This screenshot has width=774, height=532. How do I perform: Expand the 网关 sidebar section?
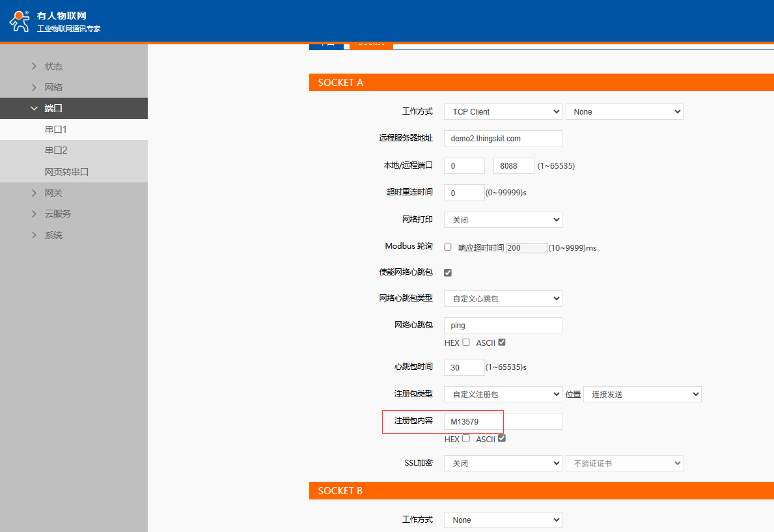coord(53,193)
